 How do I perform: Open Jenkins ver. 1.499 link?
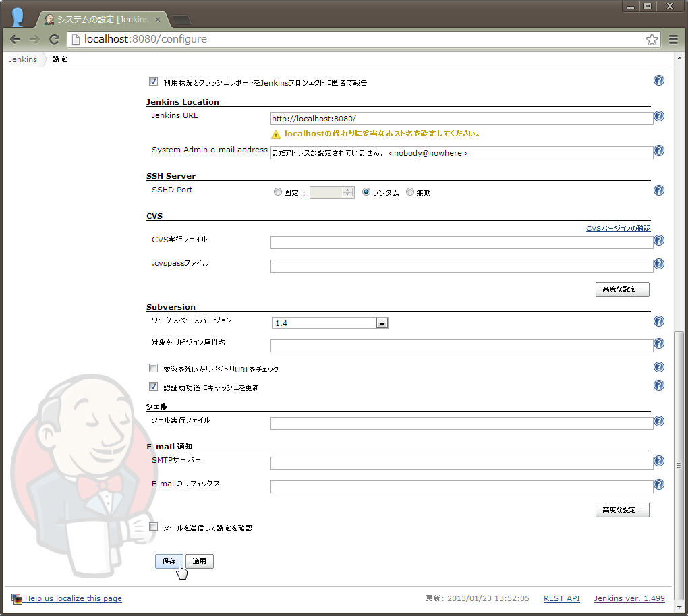(x=629, y=598)
